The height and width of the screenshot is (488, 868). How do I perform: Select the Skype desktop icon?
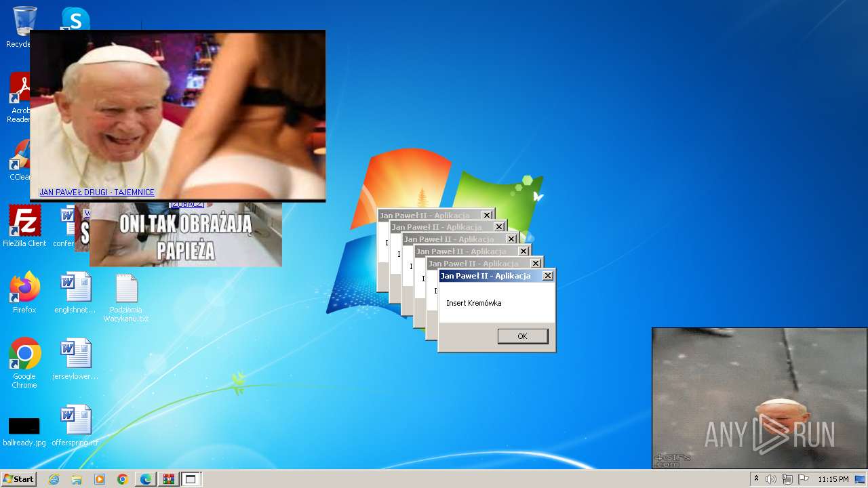click(75, 18)
